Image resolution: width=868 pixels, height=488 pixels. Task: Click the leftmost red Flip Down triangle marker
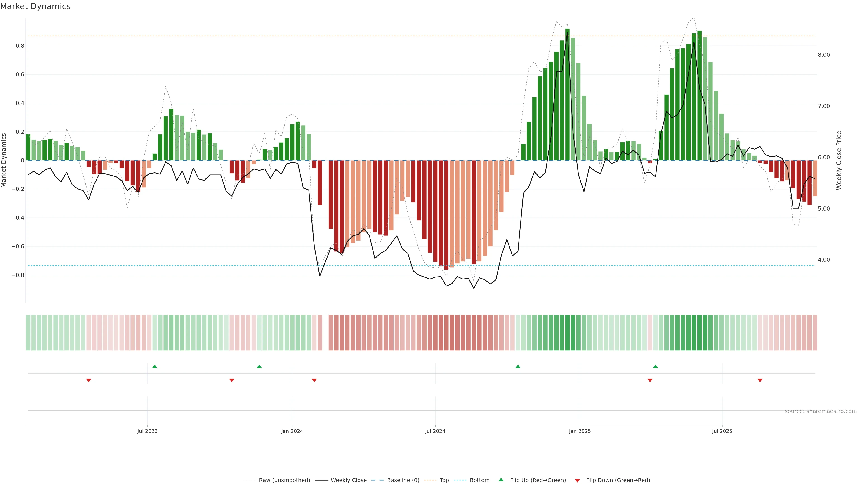(89, 380)
